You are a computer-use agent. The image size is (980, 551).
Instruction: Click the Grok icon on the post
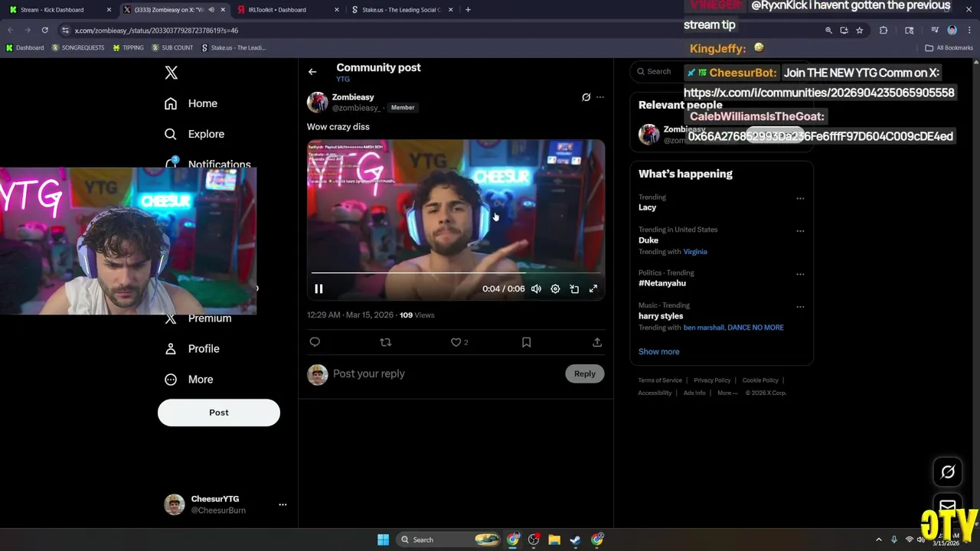pyautogui.click(x=586, y=97)
